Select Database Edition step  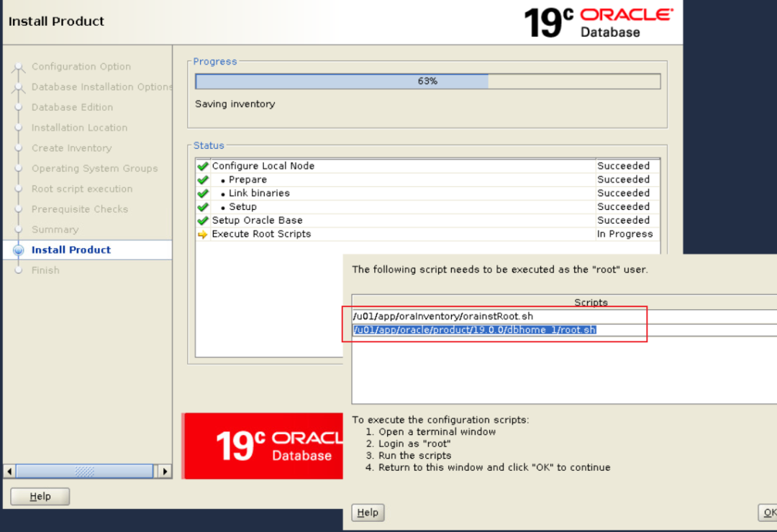(73, 107)
